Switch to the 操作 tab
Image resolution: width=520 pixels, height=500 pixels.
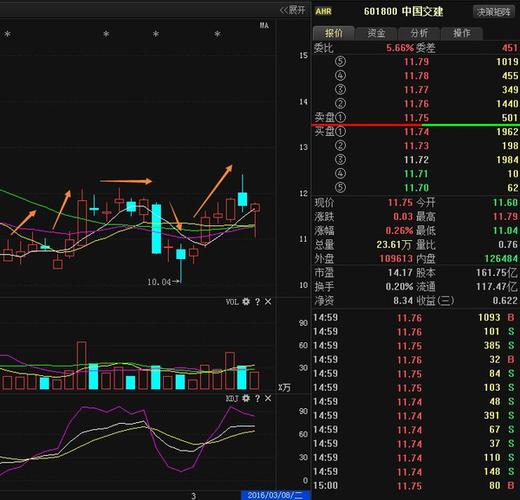tap(462, 33)
